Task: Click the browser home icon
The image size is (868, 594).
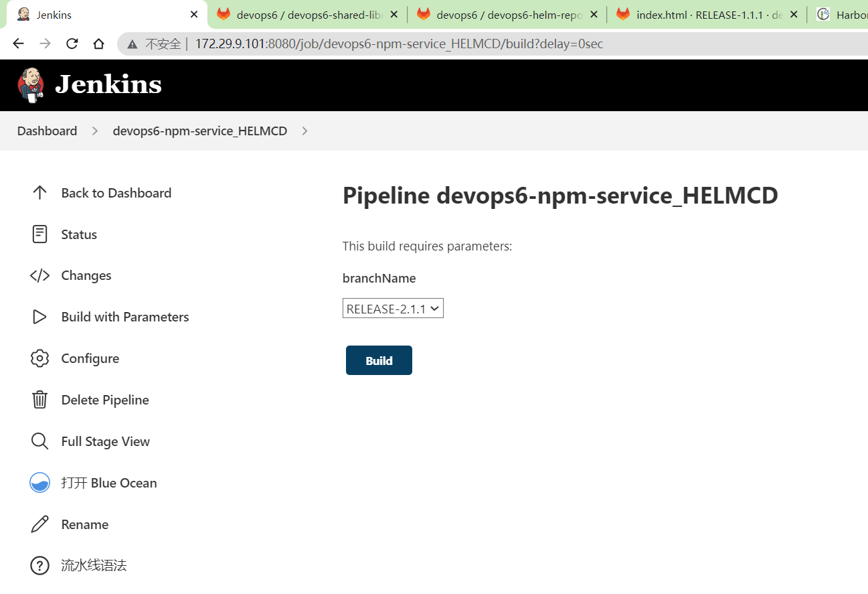Action: coord(98,44)
